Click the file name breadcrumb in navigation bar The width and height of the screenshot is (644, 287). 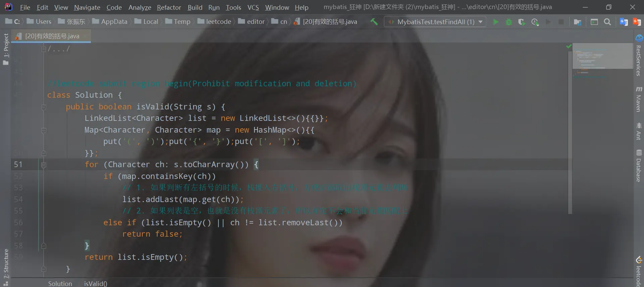pyautogui.click(x=325, y=22)
